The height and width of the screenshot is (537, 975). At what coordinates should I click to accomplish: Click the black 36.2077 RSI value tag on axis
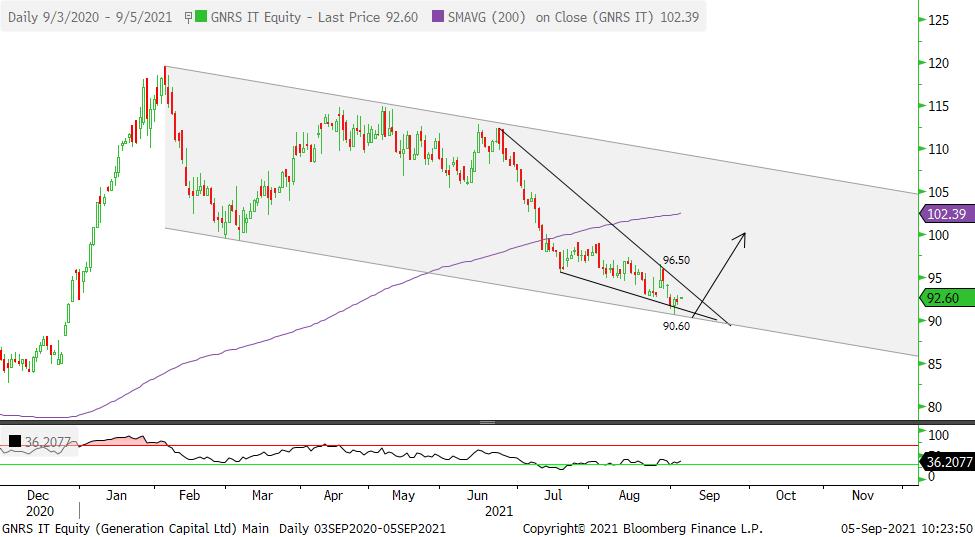(946, 462)
